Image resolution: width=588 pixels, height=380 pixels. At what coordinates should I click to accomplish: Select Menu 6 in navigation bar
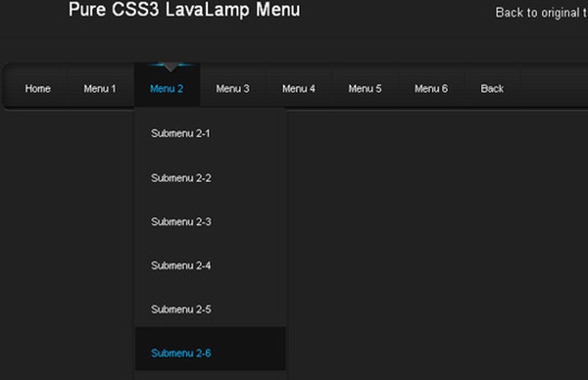click(431, 89)
